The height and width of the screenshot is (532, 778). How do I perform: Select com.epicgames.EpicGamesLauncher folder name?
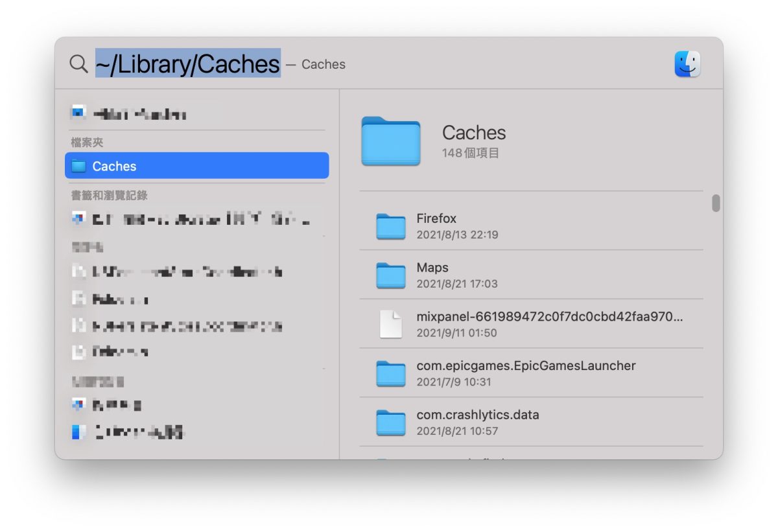526,365
